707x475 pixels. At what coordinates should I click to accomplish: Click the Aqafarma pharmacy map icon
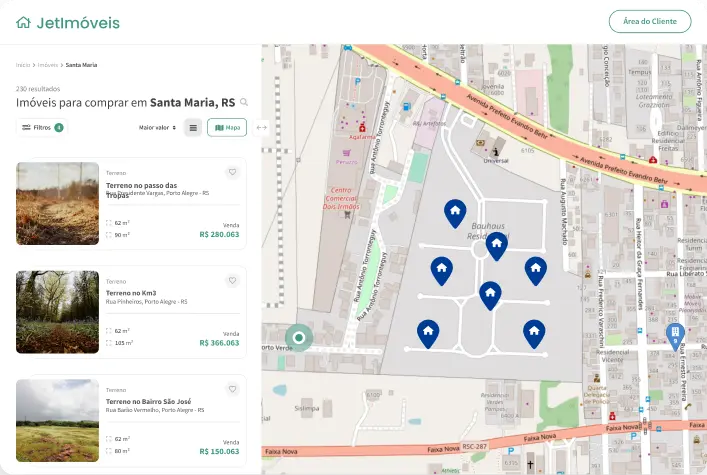[x=362, y=128]
